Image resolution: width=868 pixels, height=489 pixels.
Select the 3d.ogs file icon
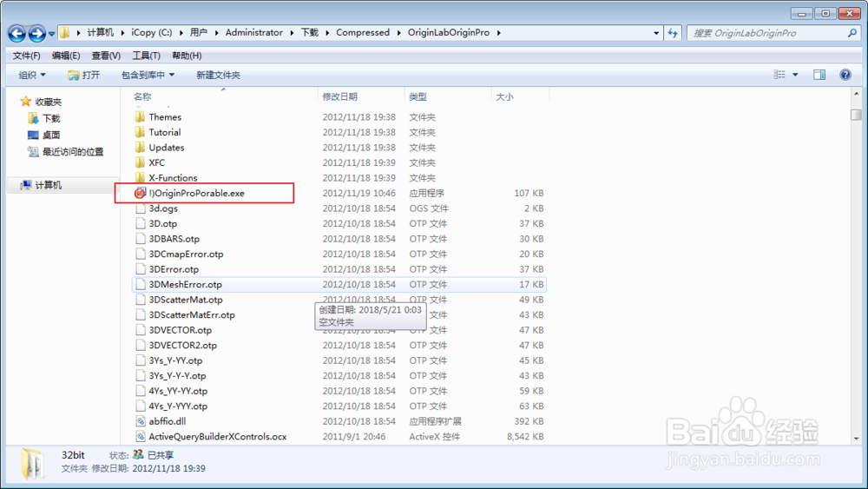click(141, 208)
